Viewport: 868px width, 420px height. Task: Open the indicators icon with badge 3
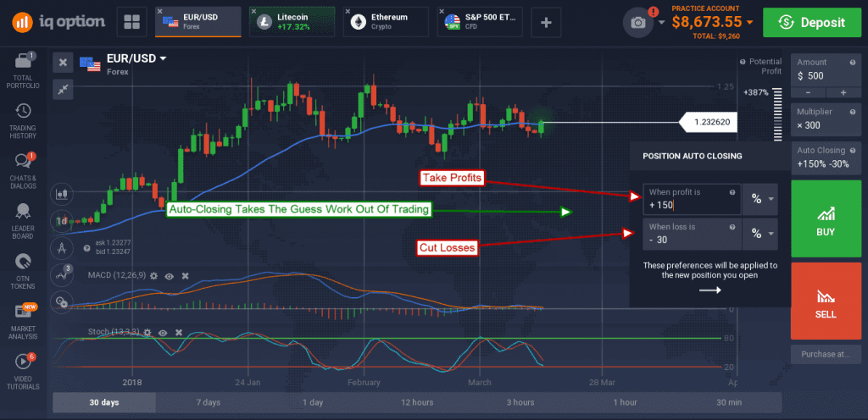tap(61, 274)
